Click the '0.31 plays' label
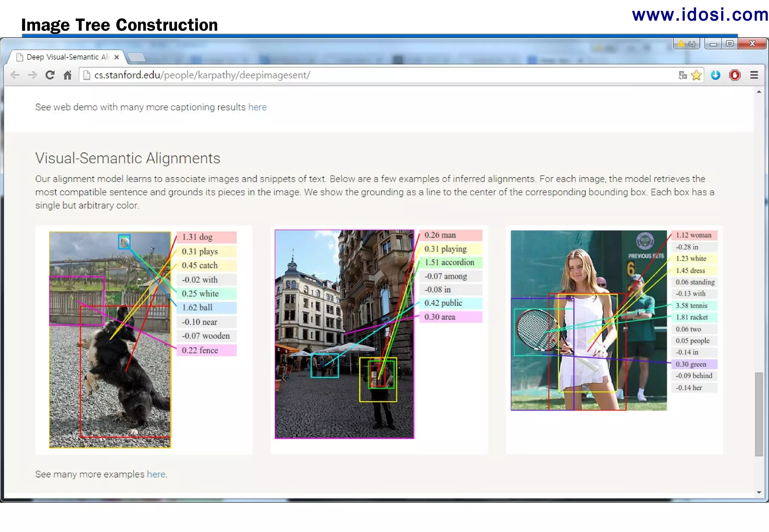769x532 pixels. (x=207, y=251)
